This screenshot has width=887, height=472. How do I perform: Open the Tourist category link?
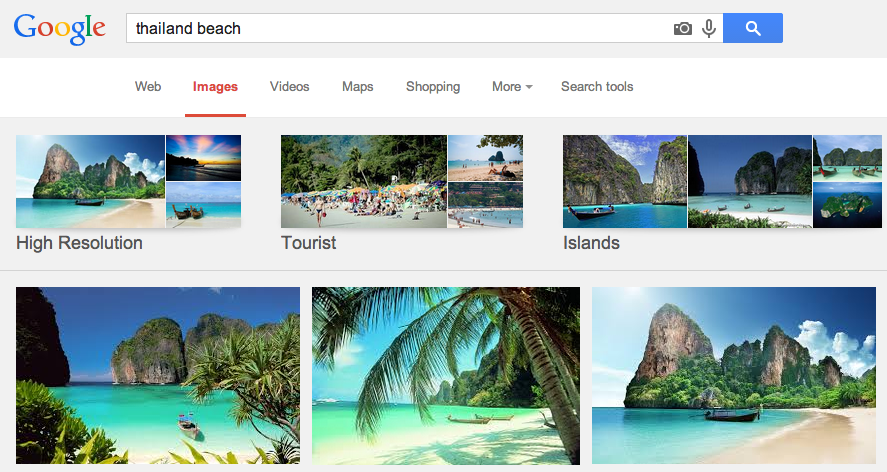tap(308, 243)
